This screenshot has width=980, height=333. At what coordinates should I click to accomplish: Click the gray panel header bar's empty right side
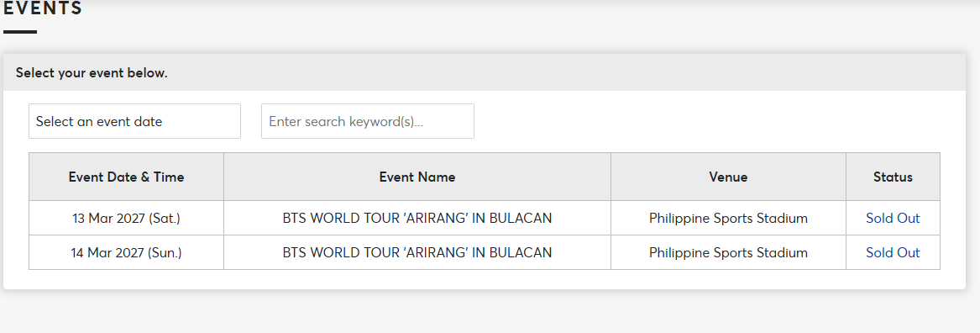(625, 72)
